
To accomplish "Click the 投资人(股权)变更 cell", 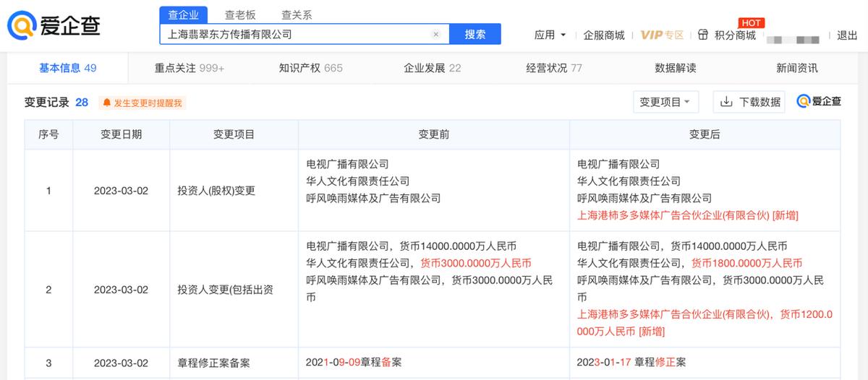I will tap(234, 191).
